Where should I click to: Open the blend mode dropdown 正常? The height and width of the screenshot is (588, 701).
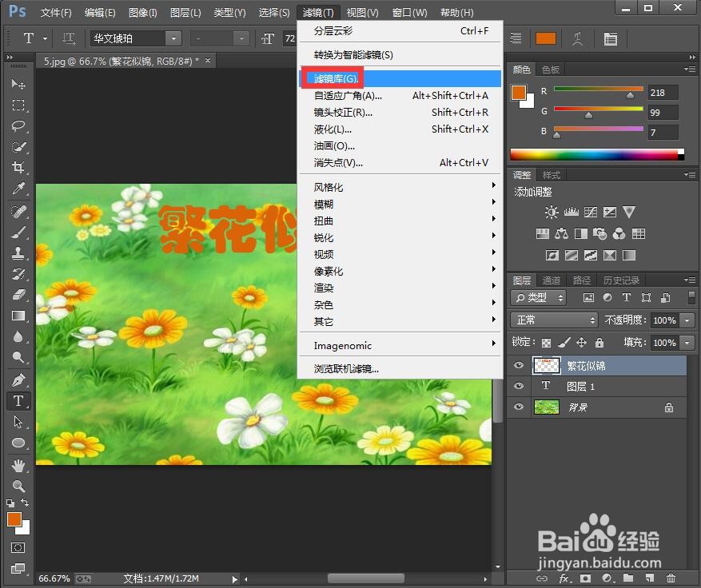[x=554, y=320]
